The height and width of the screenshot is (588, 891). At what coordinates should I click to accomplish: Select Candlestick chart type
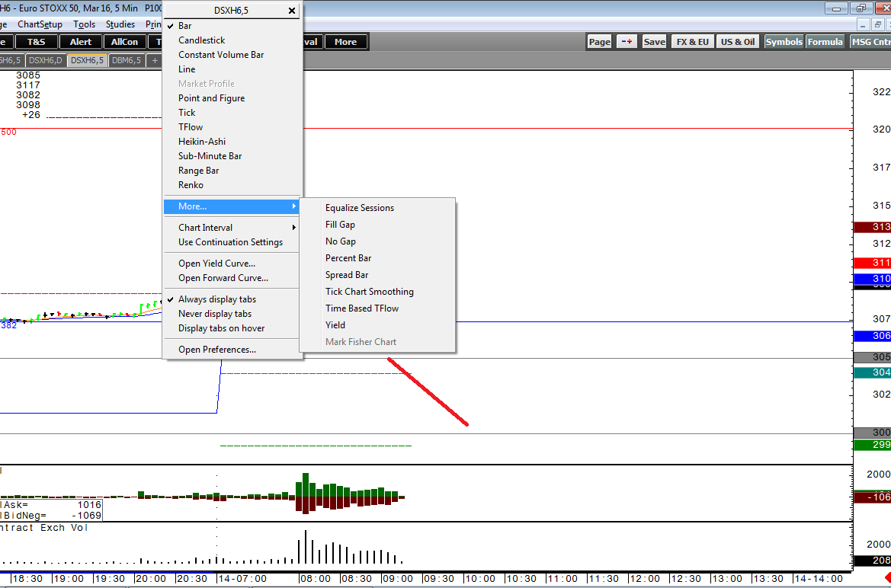pos(202,40)
